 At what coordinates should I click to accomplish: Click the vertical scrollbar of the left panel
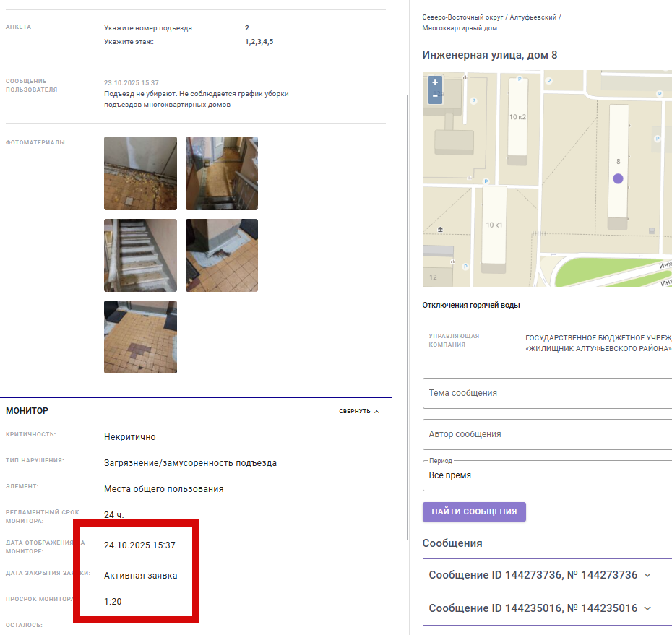pos(407,317)
